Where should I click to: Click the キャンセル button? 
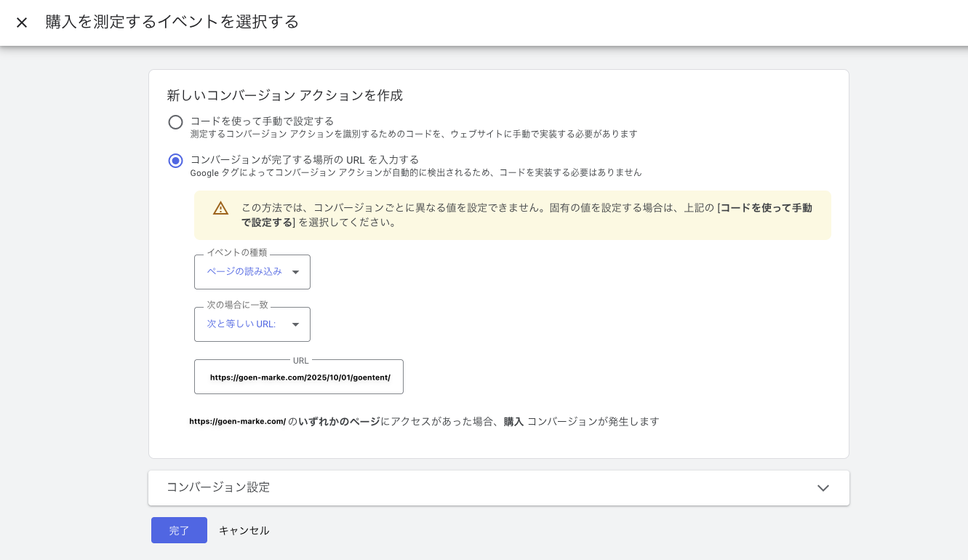point(244,531)
